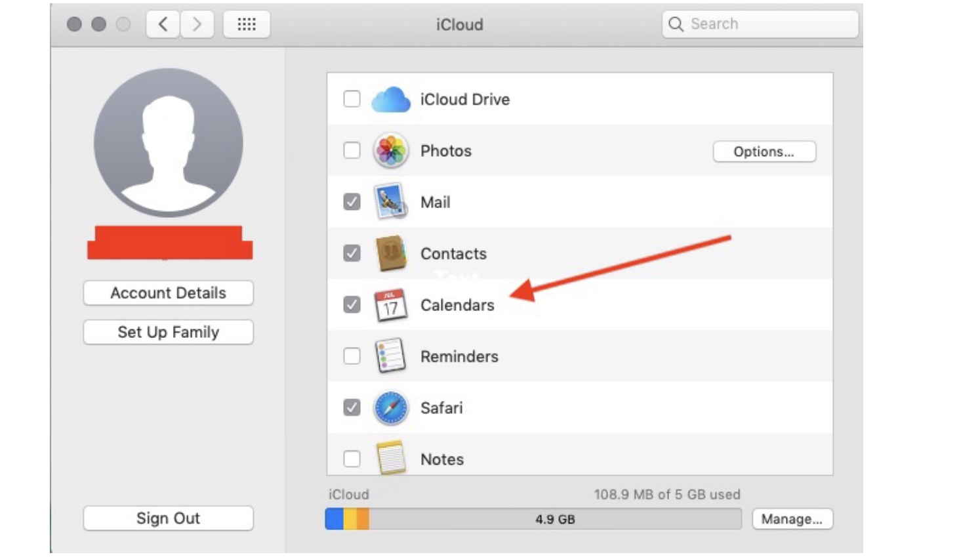
Task: Click the iCloud window title
Action: (x=460, y=24)
